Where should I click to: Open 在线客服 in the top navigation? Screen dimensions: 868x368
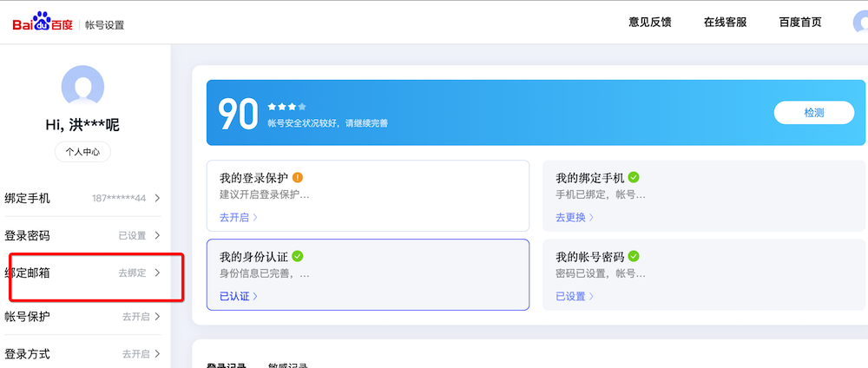(x=726, y=23)
